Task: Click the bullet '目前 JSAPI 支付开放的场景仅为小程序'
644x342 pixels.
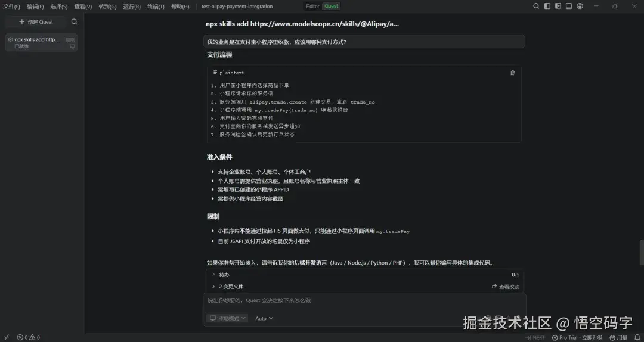Action: tap(264, 241)
